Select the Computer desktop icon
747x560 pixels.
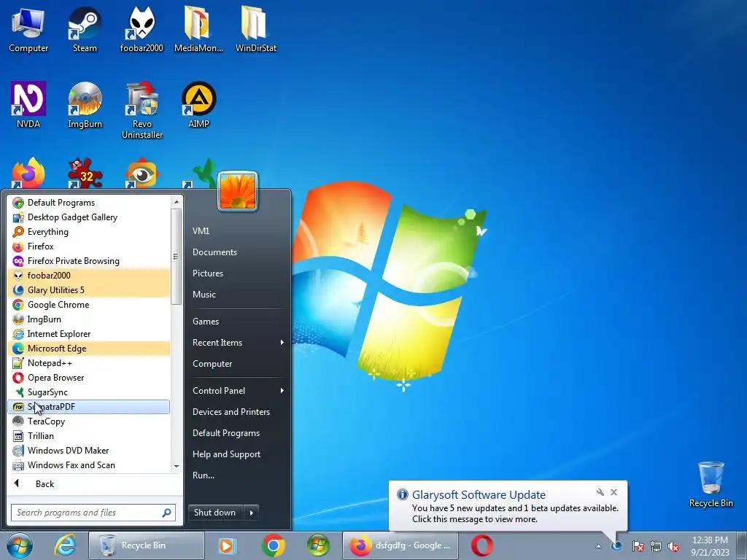pyautogui.click(x=28, y=29)
